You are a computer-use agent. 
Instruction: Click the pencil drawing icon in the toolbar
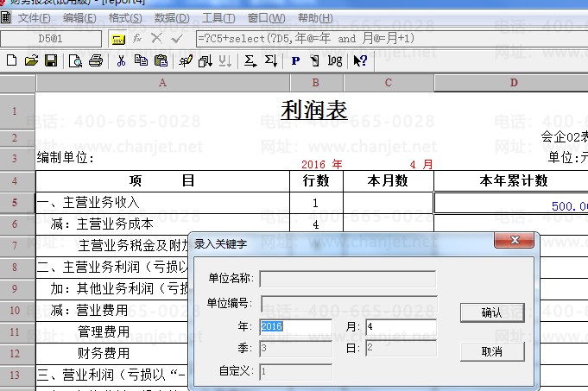[x=186, y=60]
